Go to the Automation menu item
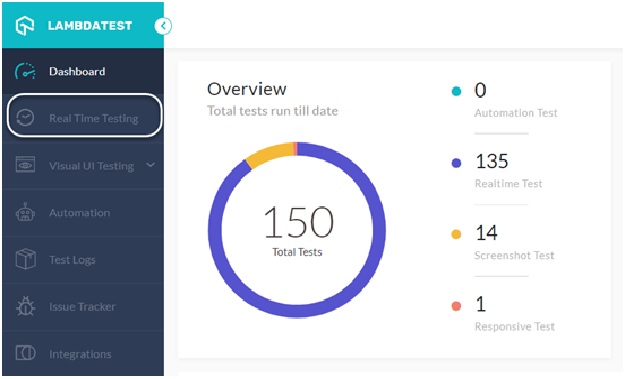This screenshot has height=379, width=629. point(83,213)
